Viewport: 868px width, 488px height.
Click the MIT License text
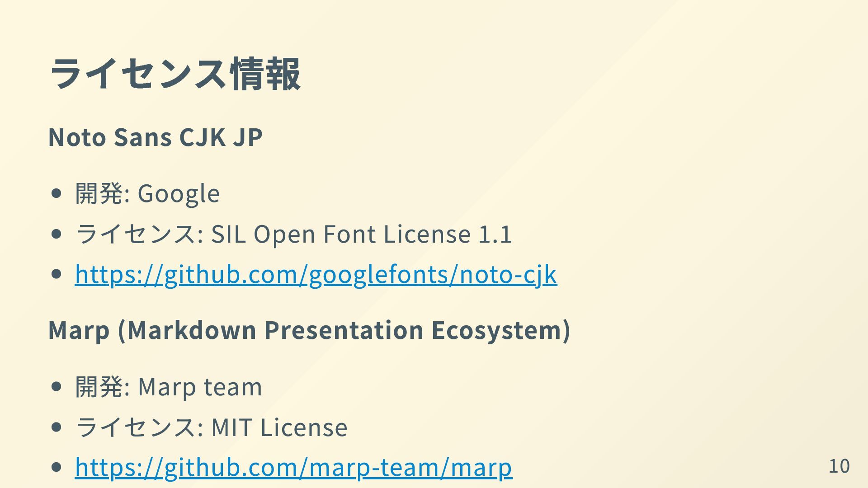(279, 427)
